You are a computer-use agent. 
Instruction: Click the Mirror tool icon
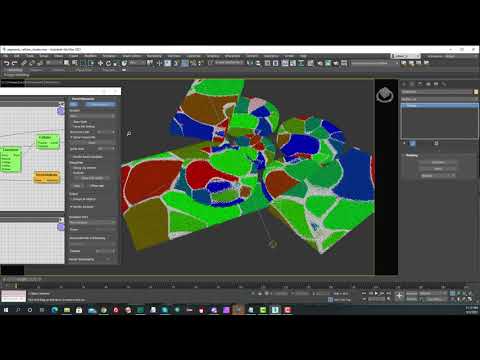click(249, 63)
